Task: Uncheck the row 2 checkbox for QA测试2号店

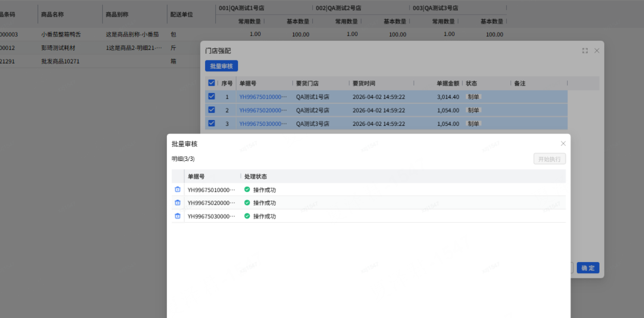Action: tap(211, 110)
